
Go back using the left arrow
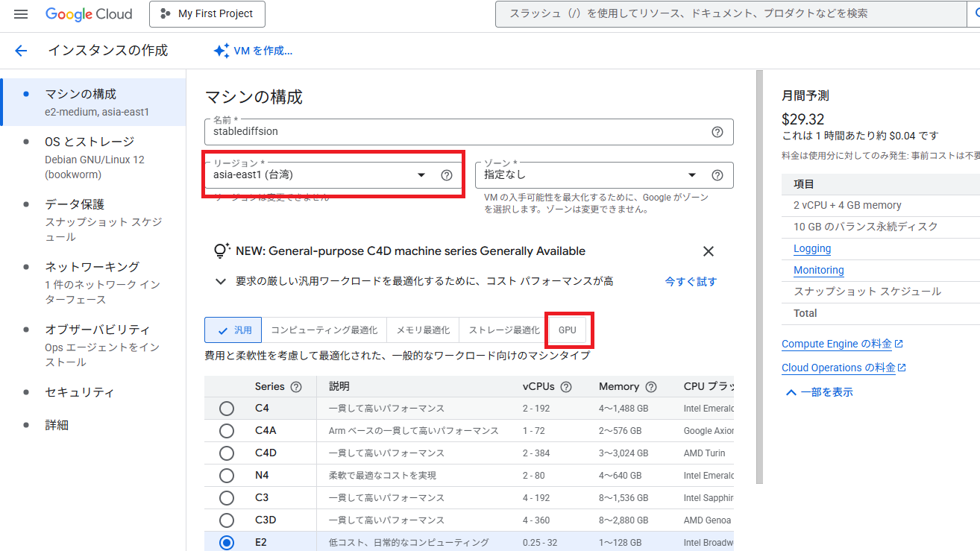click(x=21, y=51)
